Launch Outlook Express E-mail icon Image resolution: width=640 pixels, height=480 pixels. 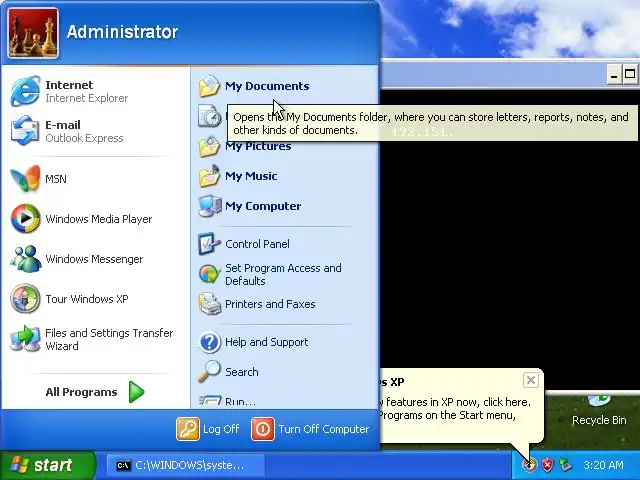click(25, 131)
